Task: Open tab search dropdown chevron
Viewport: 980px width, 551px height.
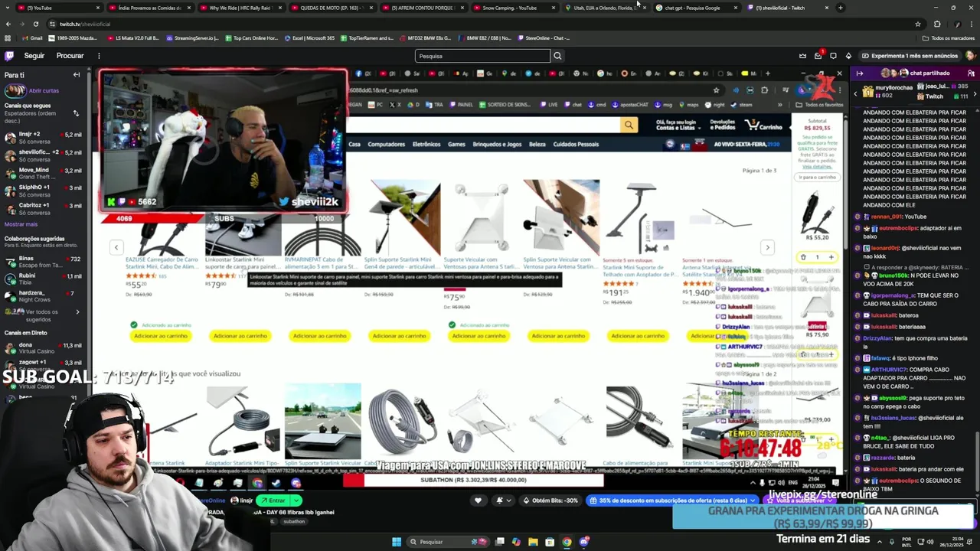Action: 8,8
